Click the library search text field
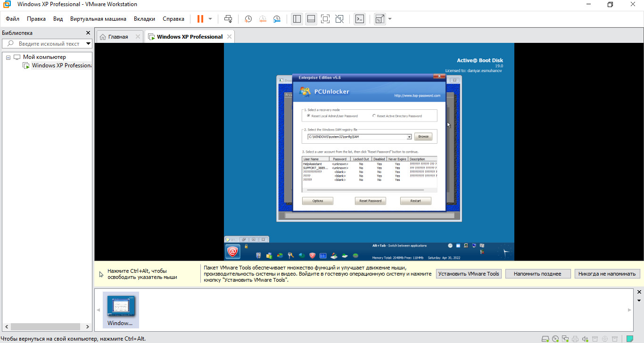This screenshot has width=644, height=343. coord(49,44)
